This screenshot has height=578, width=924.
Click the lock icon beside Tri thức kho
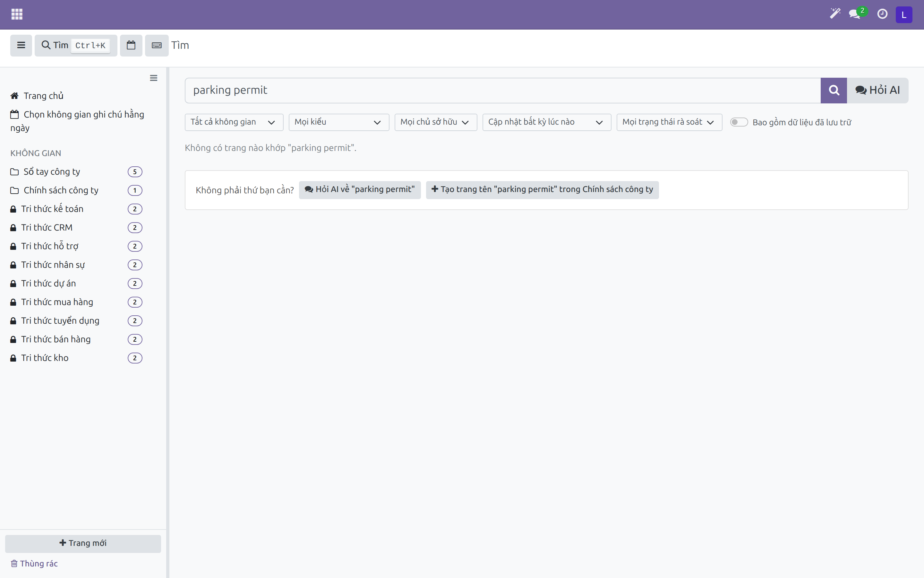(13, 358)
